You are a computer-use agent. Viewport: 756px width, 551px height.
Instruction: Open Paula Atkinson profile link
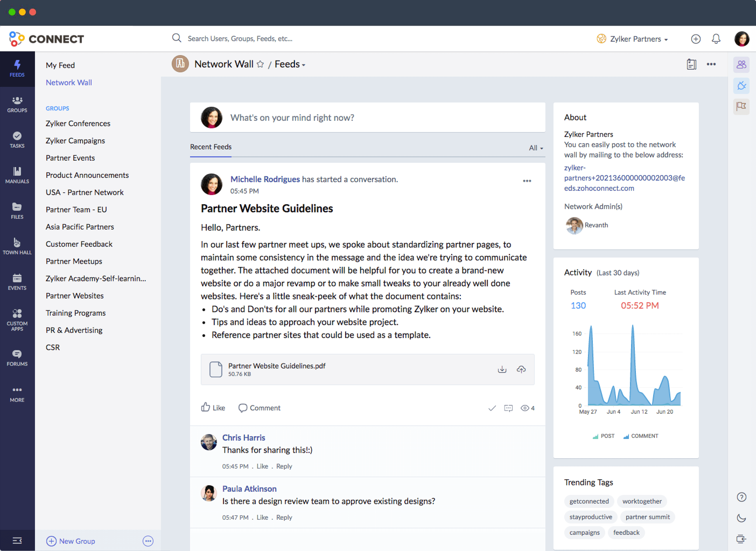click(x=249, y=488)
